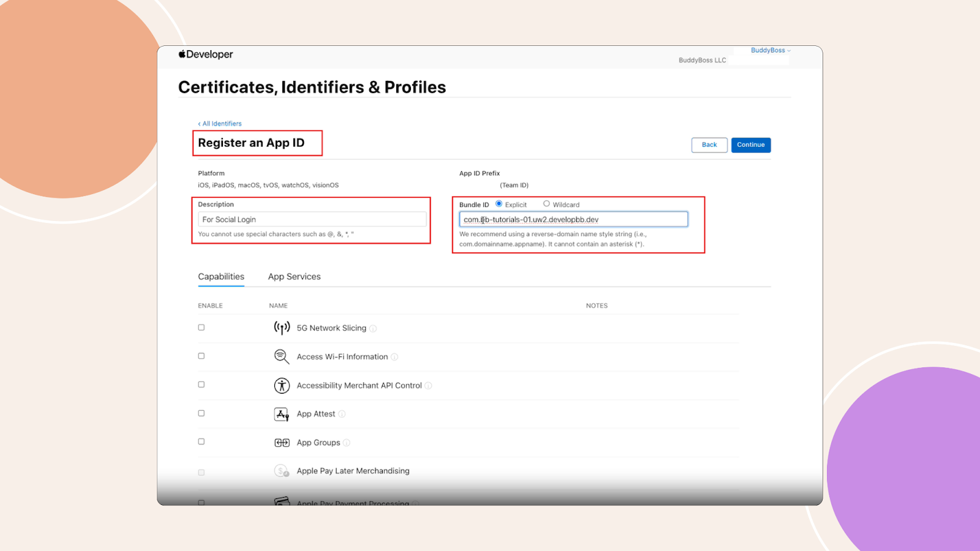Screen dimensions: 980x551
Task: Click the ENABLE column header
Action: click(x=210, y=305)
